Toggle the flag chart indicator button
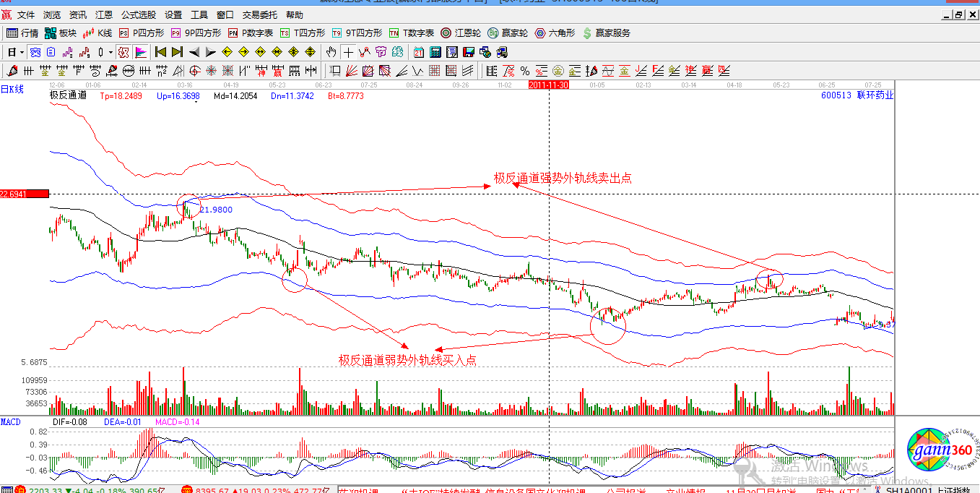980x493 pixels. coord(140,52)
